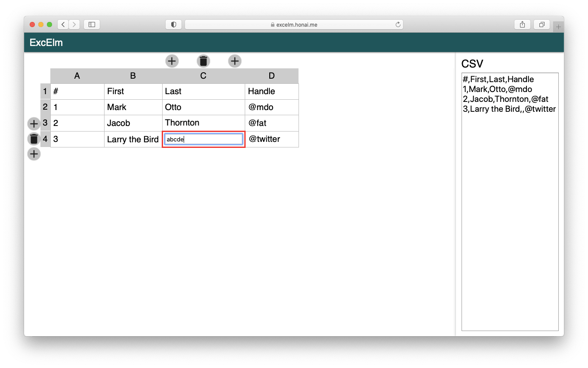The width and height of the screenshot is (588, 368).
Task: Click the cell containing Thornton
Action: [203, 123]
